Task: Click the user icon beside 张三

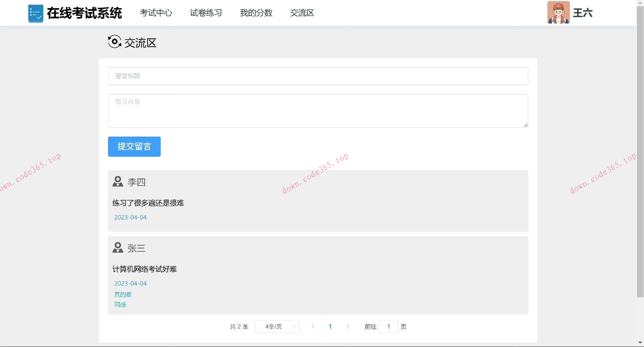Action: (117, 247)
